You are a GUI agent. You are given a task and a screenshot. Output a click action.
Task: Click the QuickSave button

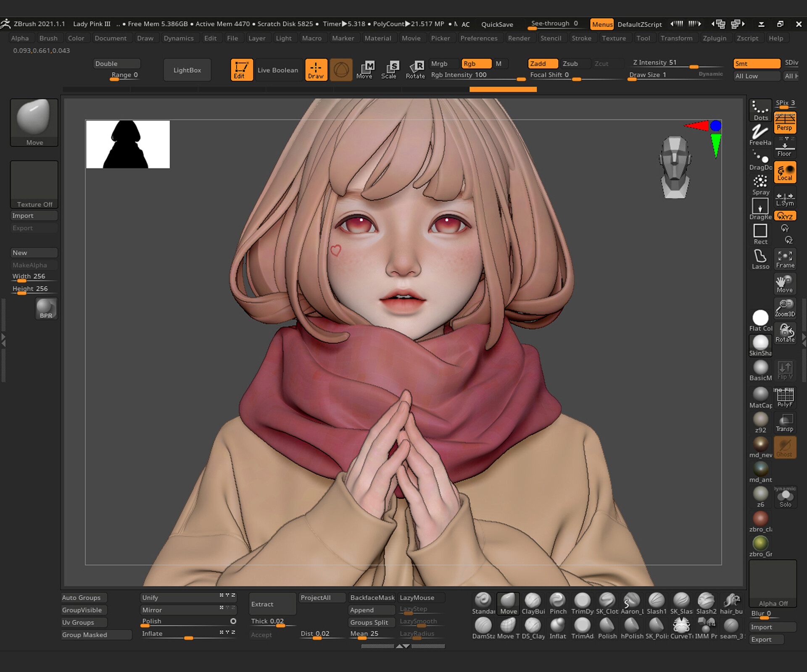pos(497,24)
